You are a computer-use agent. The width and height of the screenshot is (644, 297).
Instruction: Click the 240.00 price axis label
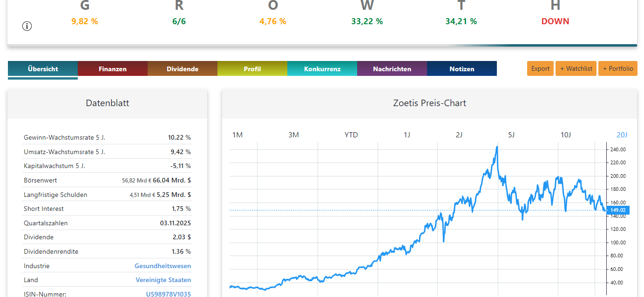[x=618, y=149]
